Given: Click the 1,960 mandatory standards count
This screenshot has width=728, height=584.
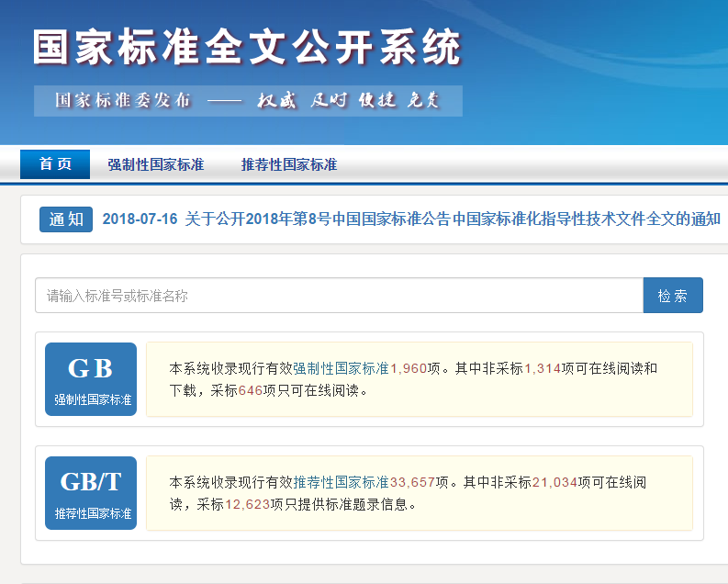Looking at the screenshot, I should (x=409, y=368).
